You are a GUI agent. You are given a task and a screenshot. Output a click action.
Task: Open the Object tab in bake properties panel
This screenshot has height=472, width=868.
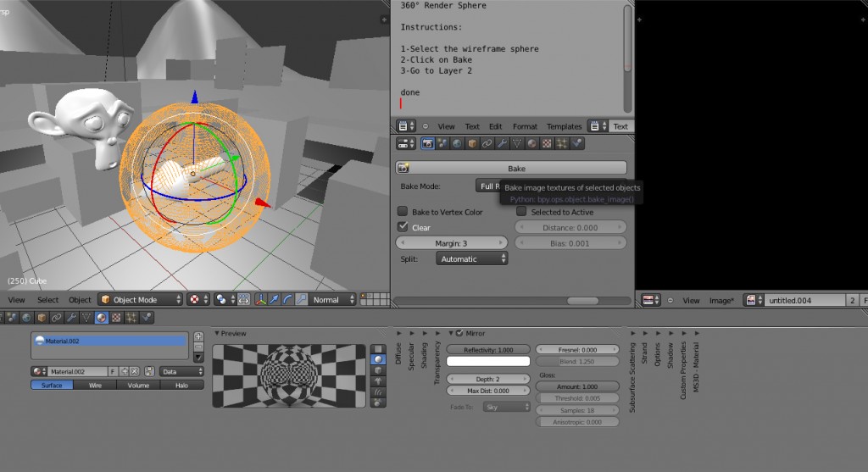[472, 144]
